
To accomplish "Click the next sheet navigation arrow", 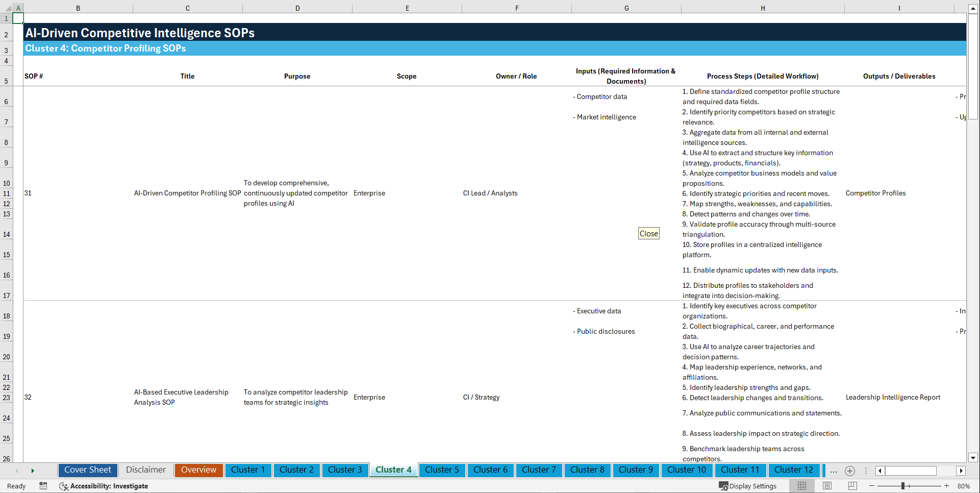I will pos(33,471).
